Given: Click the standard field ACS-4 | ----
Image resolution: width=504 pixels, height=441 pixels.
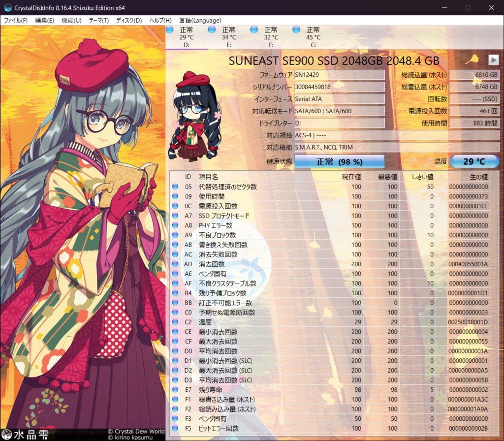Looking at the screenshot, I should [397, 135].
